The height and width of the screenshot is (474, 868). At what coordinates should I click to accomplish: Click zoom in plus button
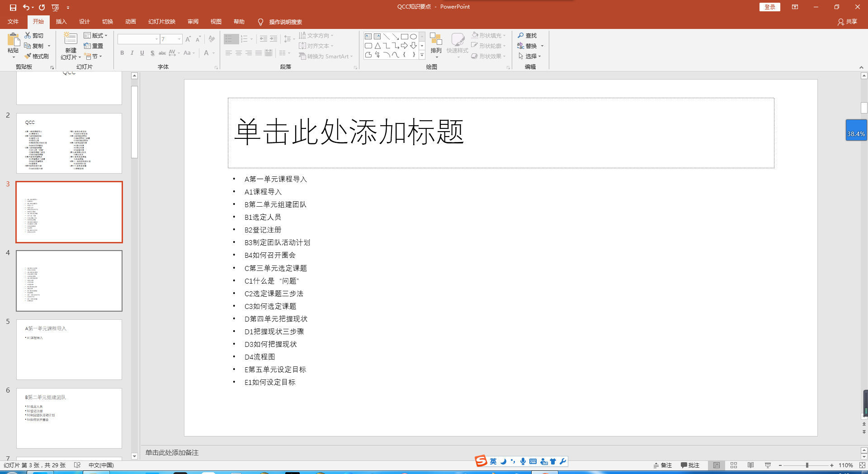tap(831, 465)
